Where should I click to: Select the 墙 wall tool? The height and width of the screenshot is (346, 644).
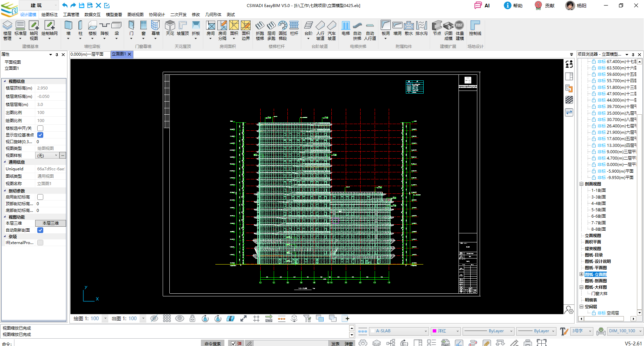point(68,29)
